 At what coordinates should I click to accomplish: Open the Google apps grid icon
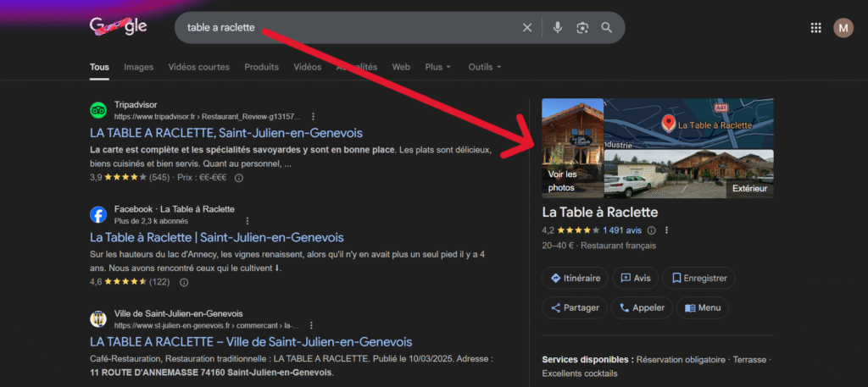tap(816, 28)
